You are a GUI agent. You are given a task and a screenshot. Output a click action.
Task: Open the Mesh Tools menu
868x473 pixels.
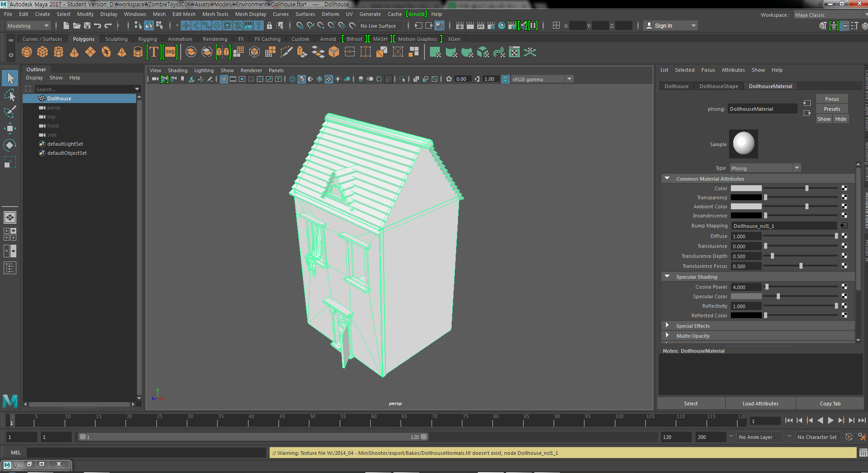[x=215, y=14]
